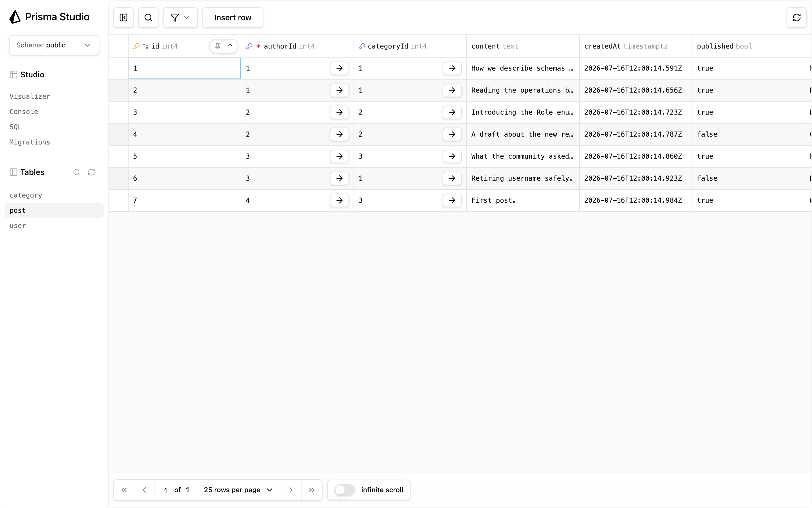Viewport: 812px width, 508px height.
Task: Select createdAt cell ending 14.591Z
Action: (636, 68)
